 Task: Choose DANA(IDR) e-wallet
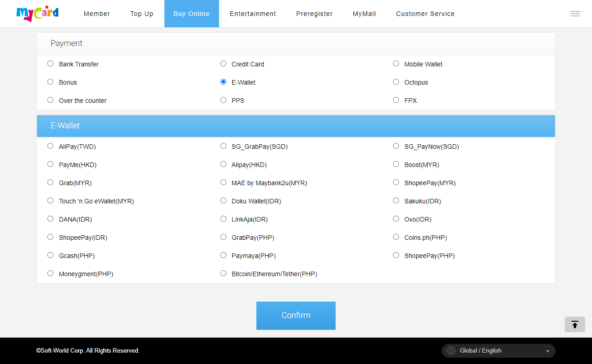point(51,219)
